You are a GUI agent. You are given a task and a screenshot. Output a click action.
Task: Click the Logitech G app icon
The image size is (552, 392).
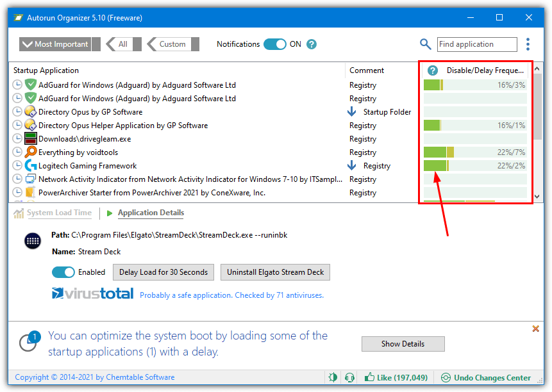click(31, 165)
